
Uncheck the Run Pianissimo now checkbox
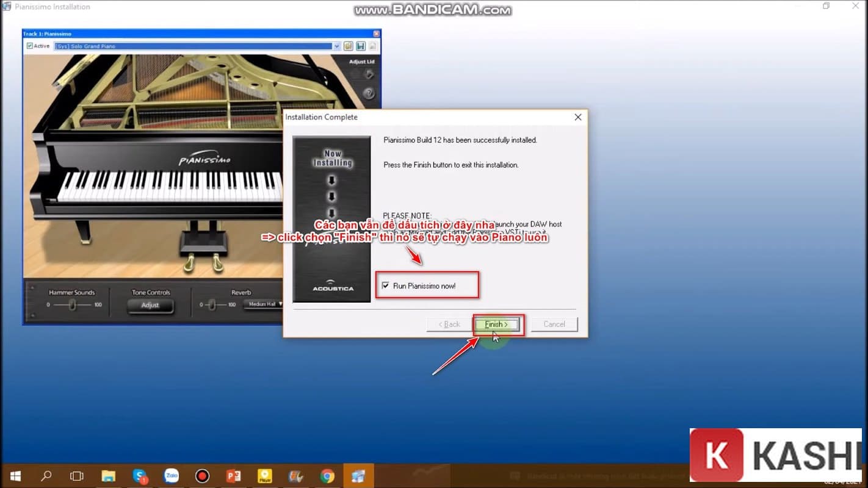click(385, 285)
